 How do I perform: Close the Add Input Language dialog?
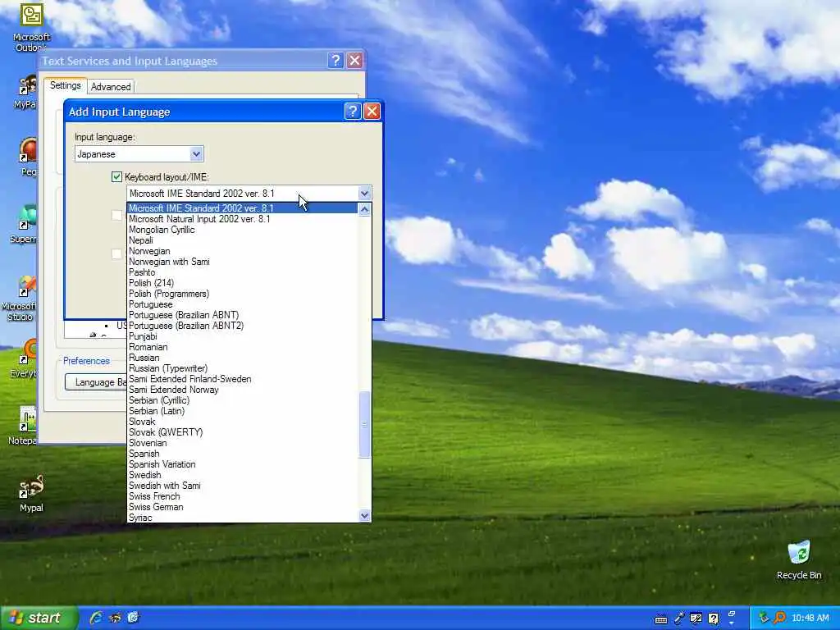tap(372, 112)
